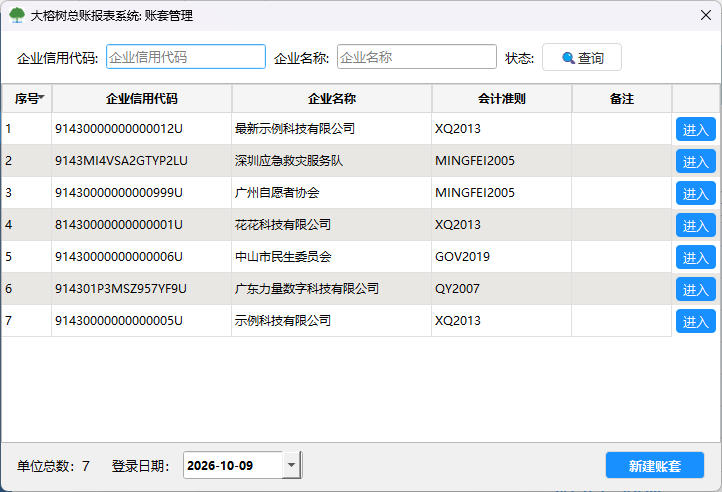Click 进入 for code 91430000000000005U
722x492 pixels.
point(695,321)
